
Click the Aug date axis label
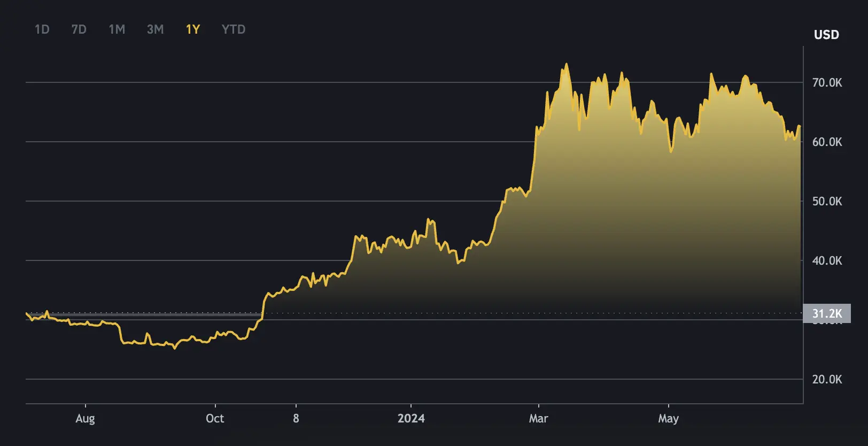click(x=86, y=419)
